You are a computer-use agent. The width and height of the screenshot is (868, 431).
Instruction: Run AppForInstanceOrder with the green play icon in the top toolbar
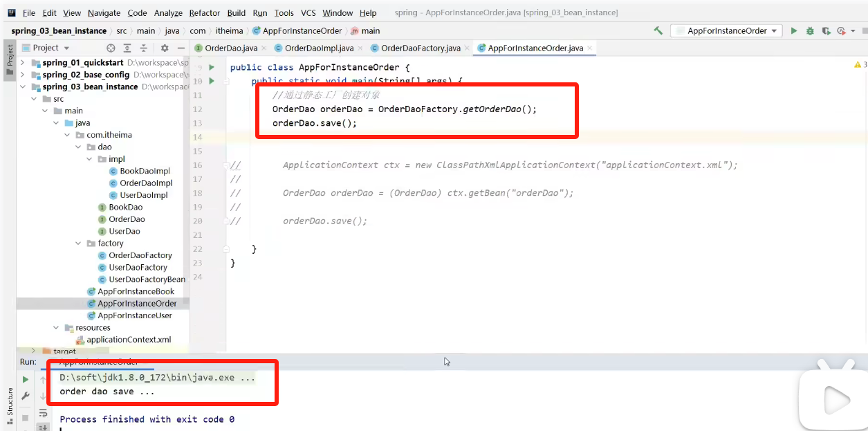(x=794, y=30)
